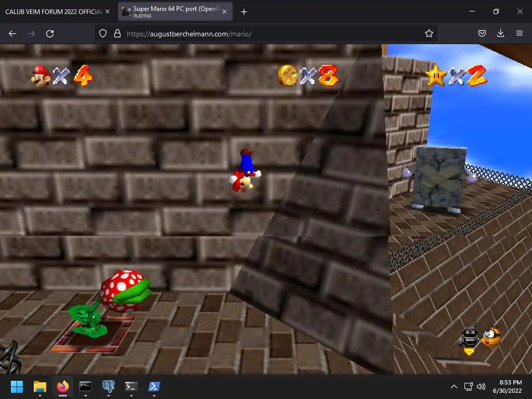
Task: Go back to the previous page
Action: [x=12, y=34]
